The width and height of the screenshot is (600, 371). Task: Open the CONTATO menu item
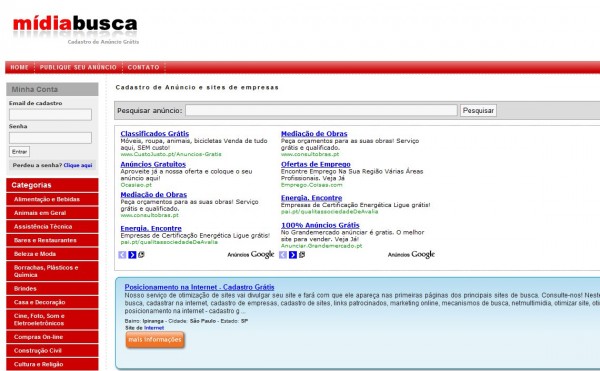tap(143, 67)
